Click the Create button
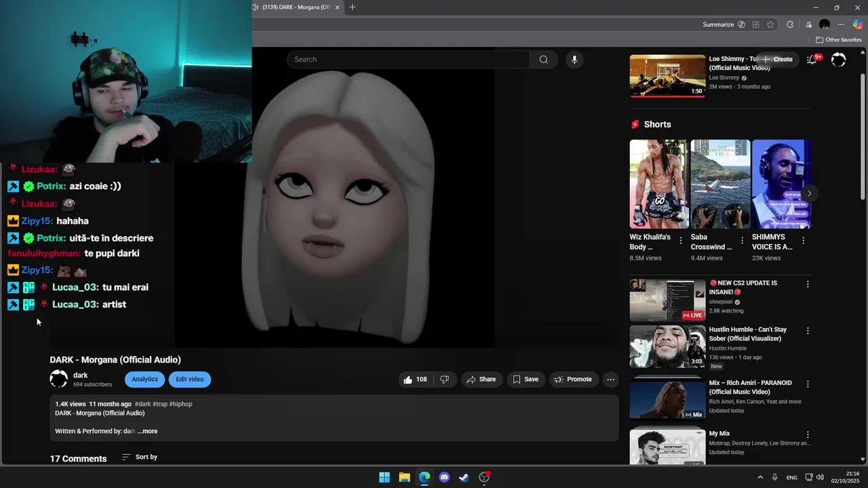This screenshot has height=488, width=868. 777,60
